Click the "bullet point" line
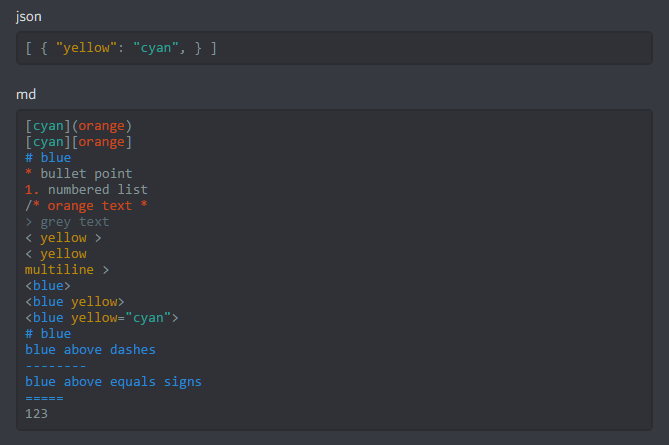The width and height of the screenshot is (669, 445). click(86, 173)
